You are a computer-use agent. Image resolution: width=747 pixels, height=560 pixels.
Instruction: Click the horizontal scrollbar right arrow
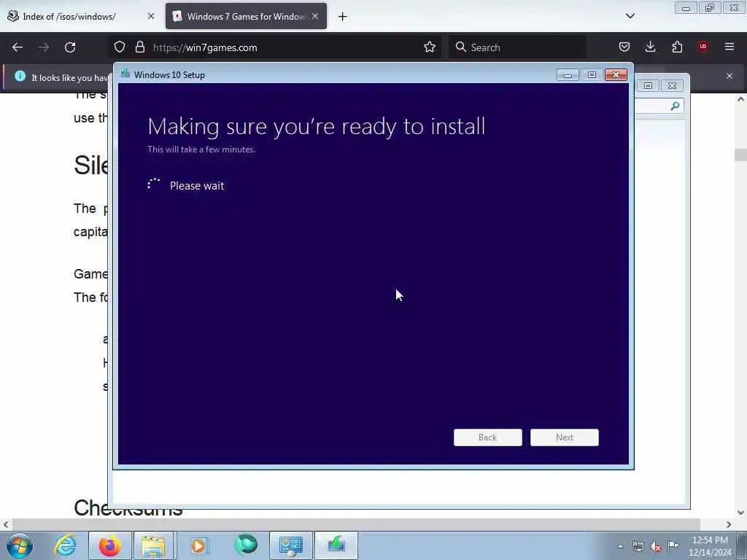tap(729, 524)
